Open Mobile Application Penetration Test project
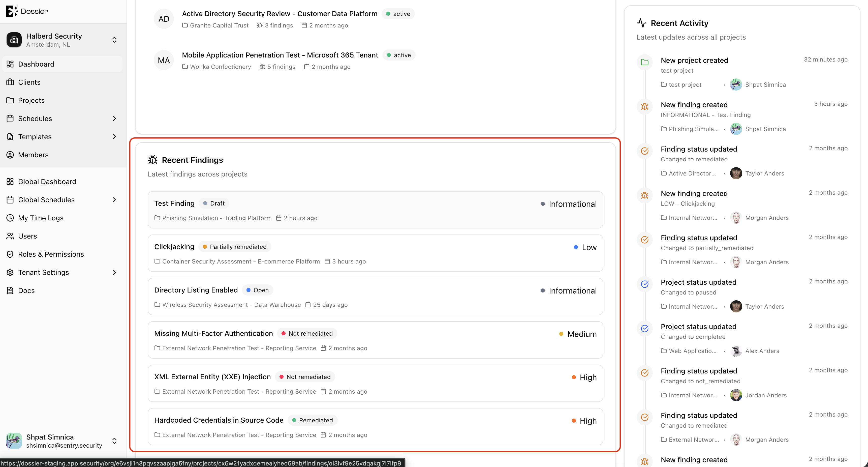Viewport: 868px width, 467px height. 280,55
